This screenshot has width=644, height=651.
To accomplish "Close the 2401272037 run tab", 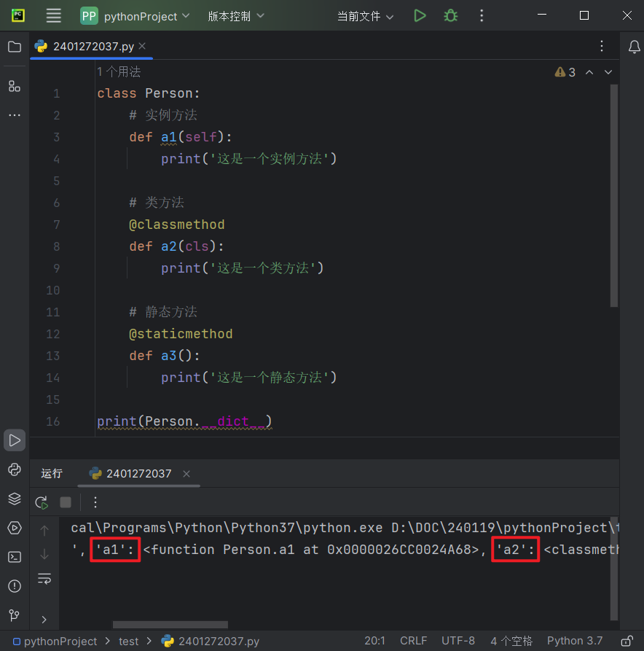I will coord(186,473).
